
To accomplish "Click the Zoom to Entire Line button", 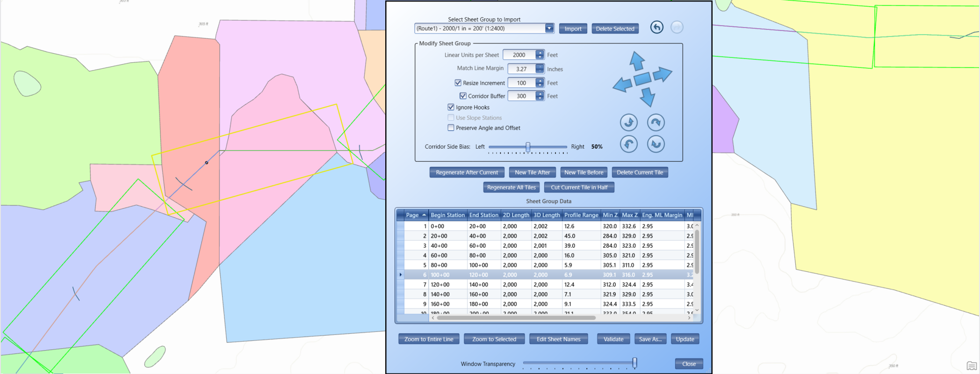I will coord(429,339).
